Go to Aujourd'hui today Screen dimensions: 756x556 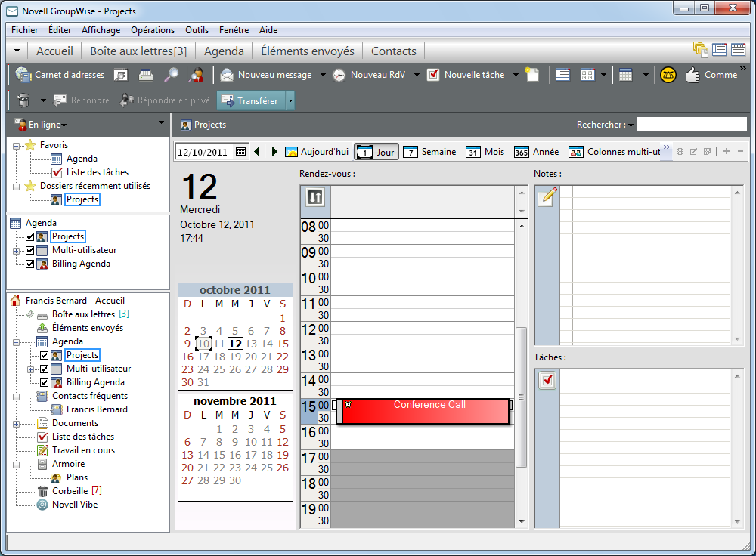tap(317, 152)
